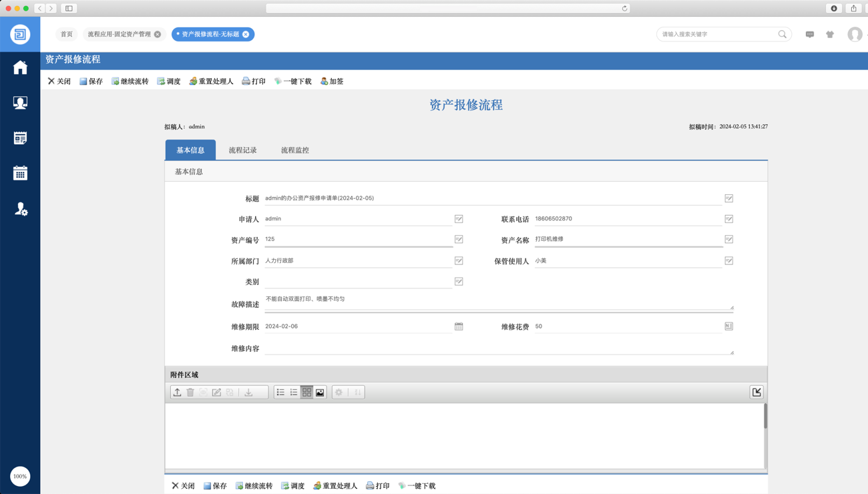Toggle the checkbox beside the 标题 field
Image resolution: width=868 pixels, height=494 pixels.
point(728,198)
